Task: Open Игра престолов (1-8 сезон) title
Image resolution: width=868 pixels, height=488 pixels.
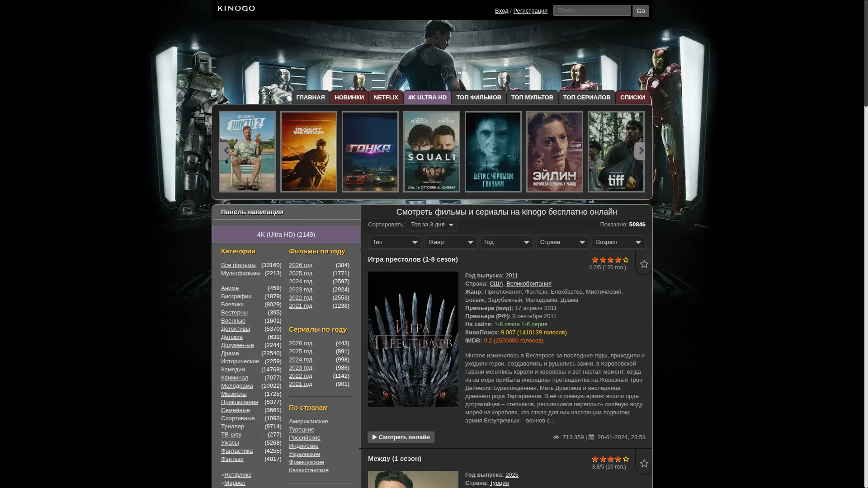Action: [413, 259]
